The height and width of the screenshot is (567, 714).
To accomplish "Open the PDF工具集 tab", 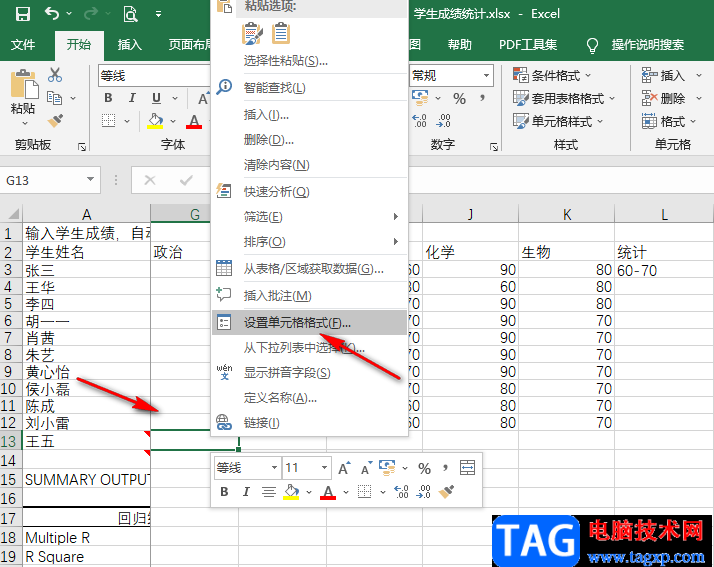I will pyautogui.click(x=528, y=45).
